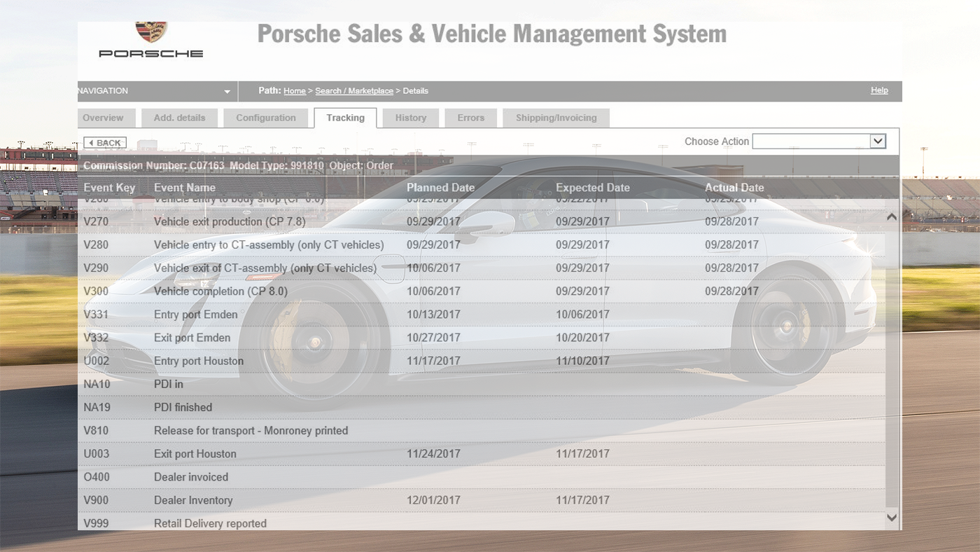The height and width of the screenshot is (552, 980).
Task: Select event key U002
Action: pyautogui.click(x=97, y=361)
